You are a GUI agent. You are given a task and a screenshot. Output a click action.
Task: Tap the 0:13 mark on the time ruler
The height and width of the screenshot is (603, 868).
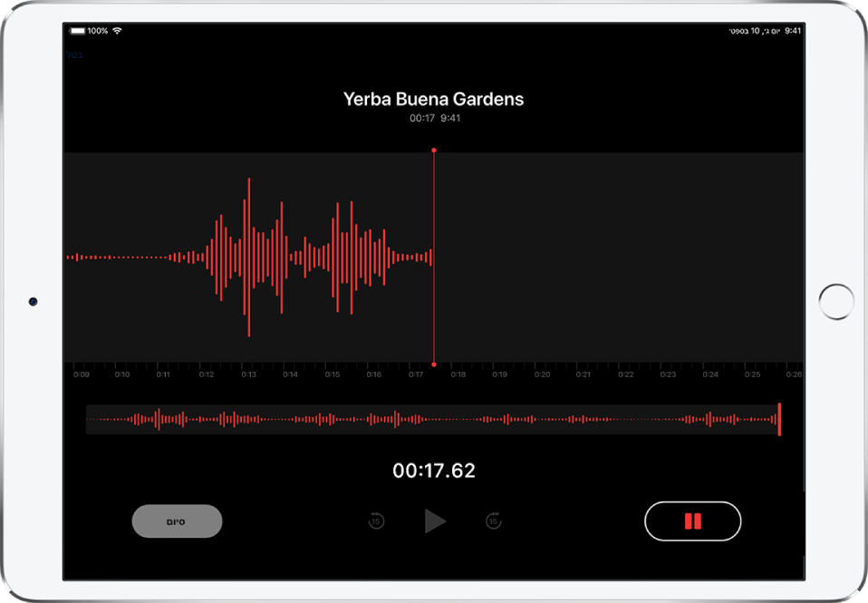248,374
